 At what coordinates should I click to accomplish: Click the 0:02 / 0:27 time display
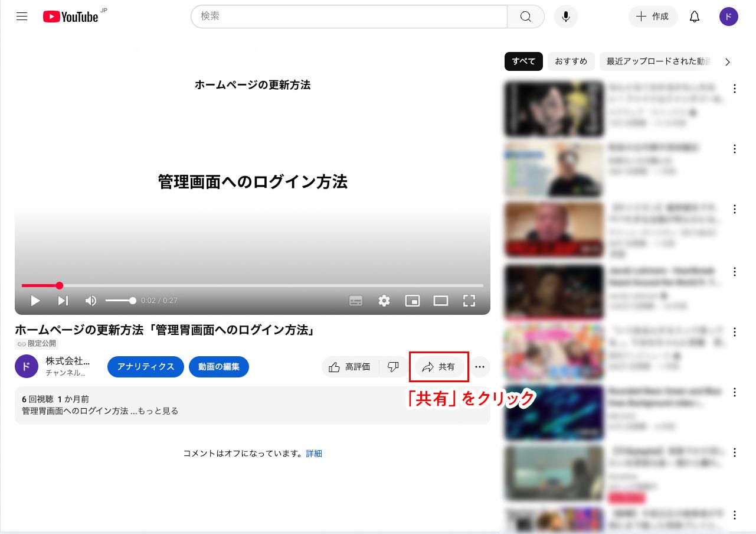[159, 301]
